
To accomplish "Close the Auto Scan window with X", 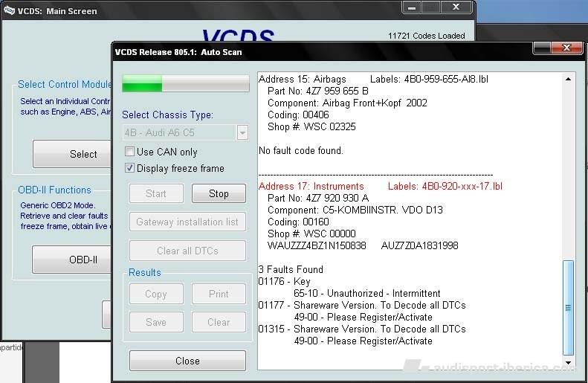I will pos(566,48).
